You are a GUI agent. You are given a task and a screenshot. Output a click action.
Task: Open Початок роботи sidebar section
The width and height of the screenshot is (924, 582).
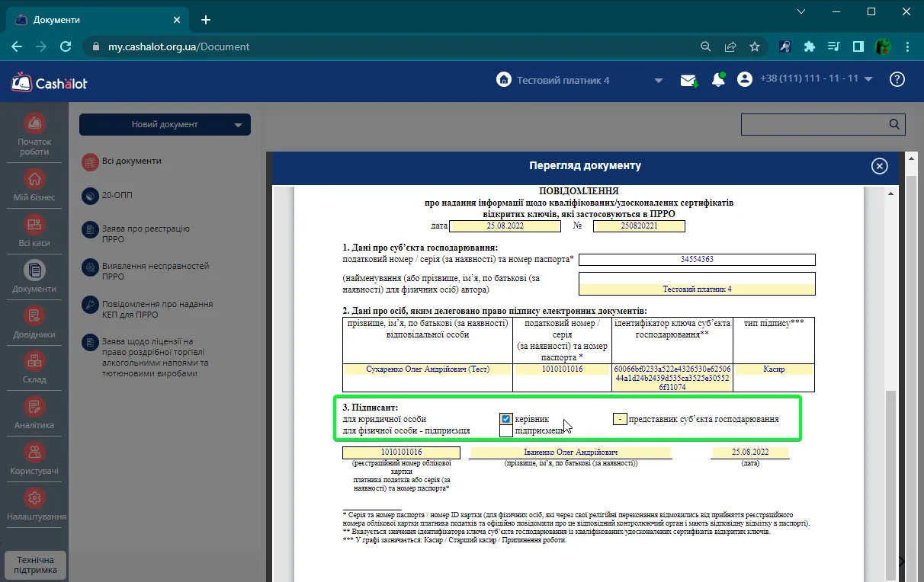pos(34,134)
